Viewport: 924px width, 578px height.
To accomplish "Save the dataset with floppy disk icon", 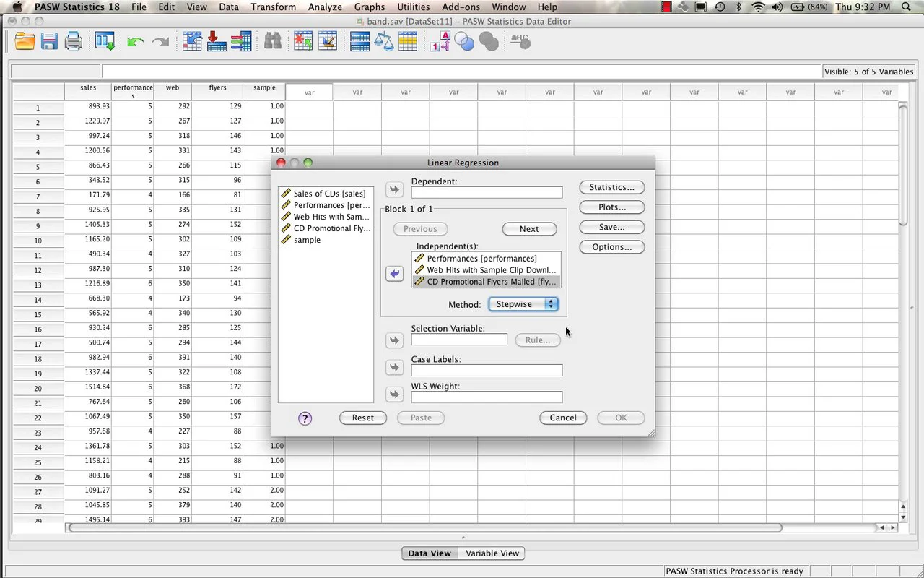I will (49, 41).
